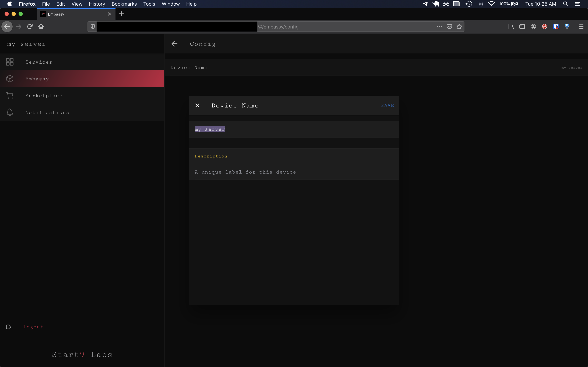This screenshot has width=588, height=367.
Task: Click the red Logout link
Action: pyautogui.click(x=33, y=327)
